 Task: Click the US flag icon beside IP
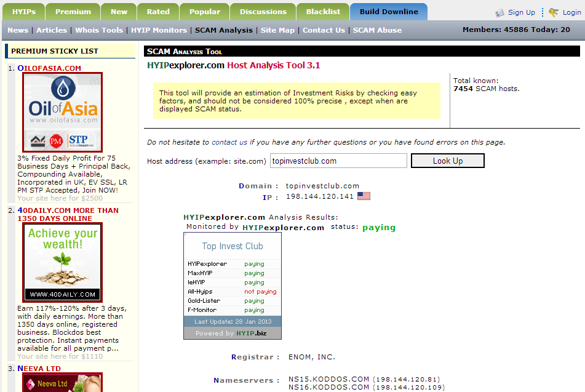click(364, 196)
